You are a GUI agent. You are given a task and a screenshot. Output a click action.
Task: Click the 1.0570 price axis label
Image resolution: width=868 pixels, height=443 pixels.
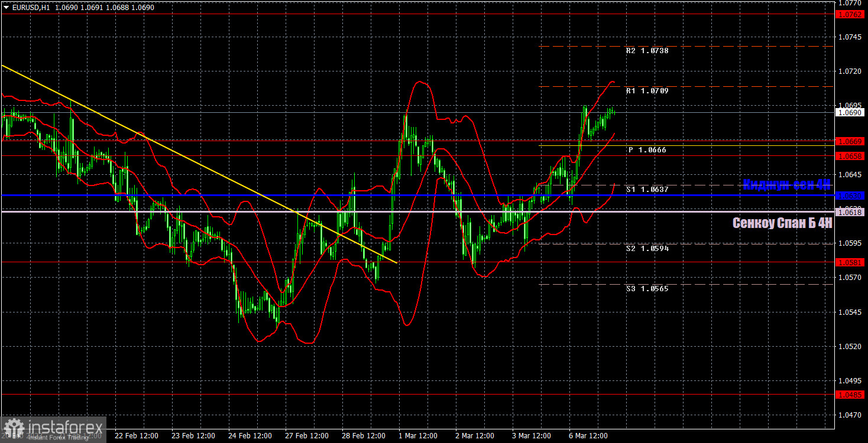850,277
